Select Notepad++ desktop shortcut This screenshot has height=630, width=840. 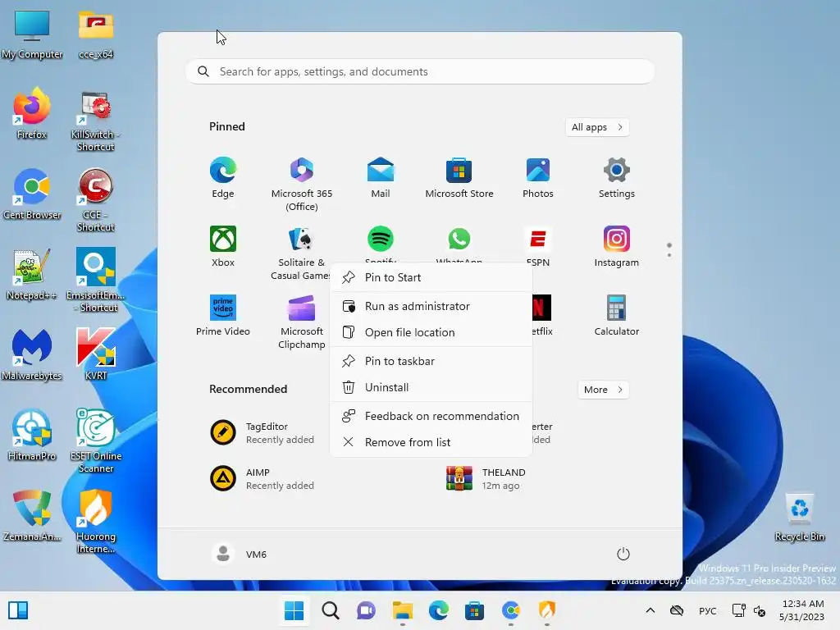click(x=32, y=275)
